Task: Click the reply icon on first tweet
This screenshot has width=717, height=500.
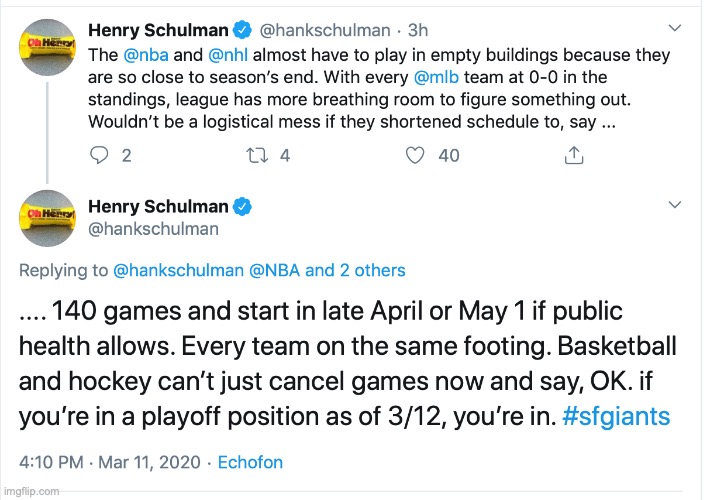Action: 99,156
